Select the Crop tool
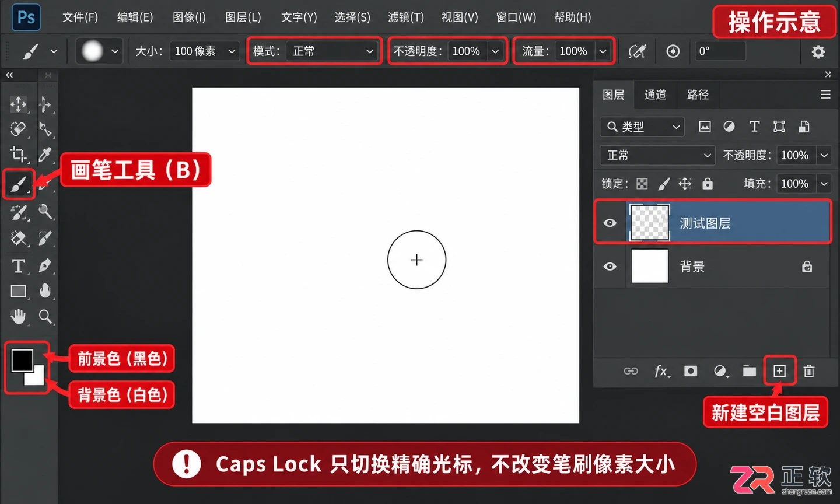 pyautogui.click(x=18, y=154)
